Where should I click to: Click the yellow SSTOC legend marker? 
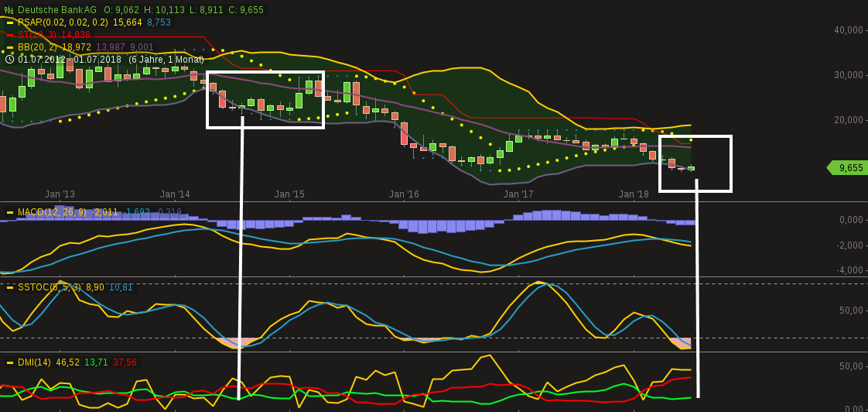(9, 287)
